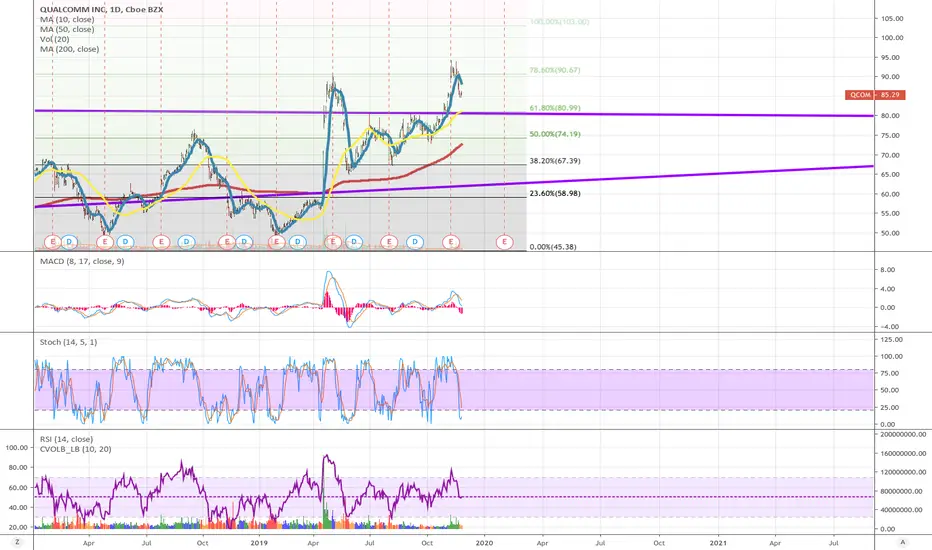Click the 90.00 price axis label
Screen dimensions: 932x550
point(890,77)
